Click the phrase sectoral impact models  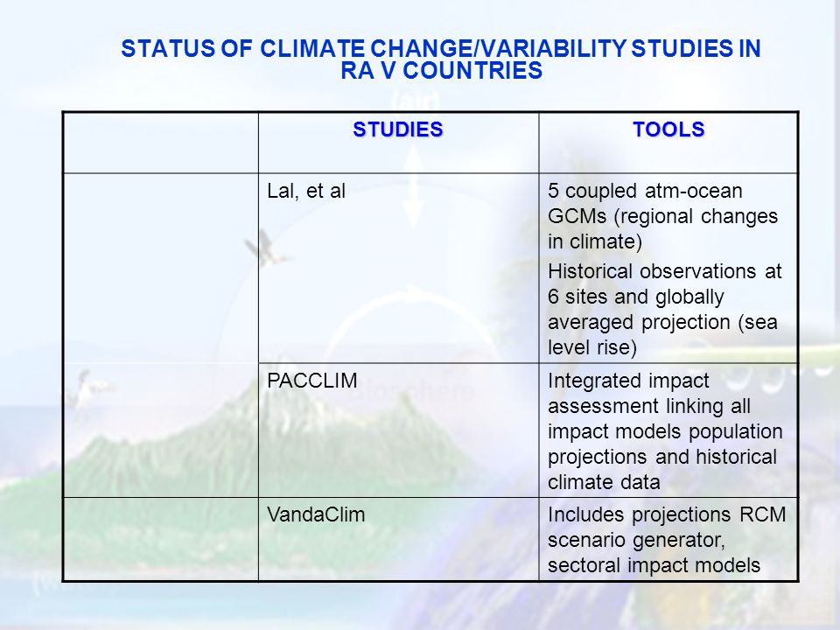(x=654, y=566)
